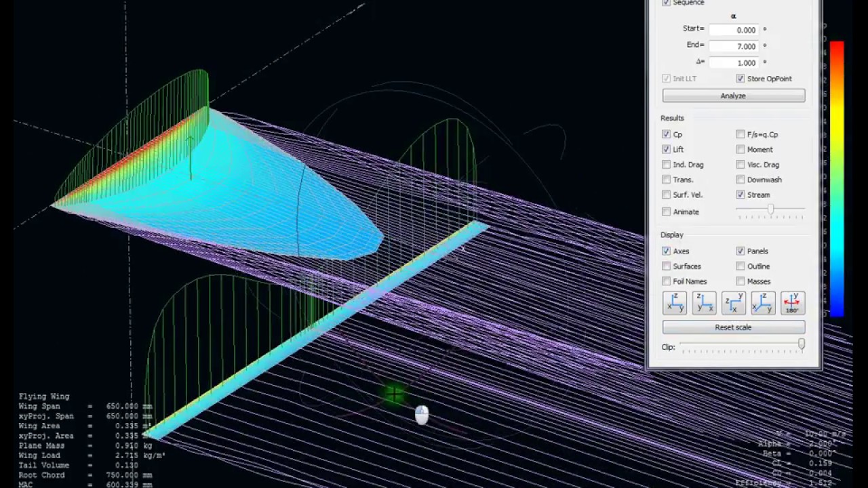868x488 pixels.
Task: Enable the Trans. checkbox
Action: coord(667,180)
